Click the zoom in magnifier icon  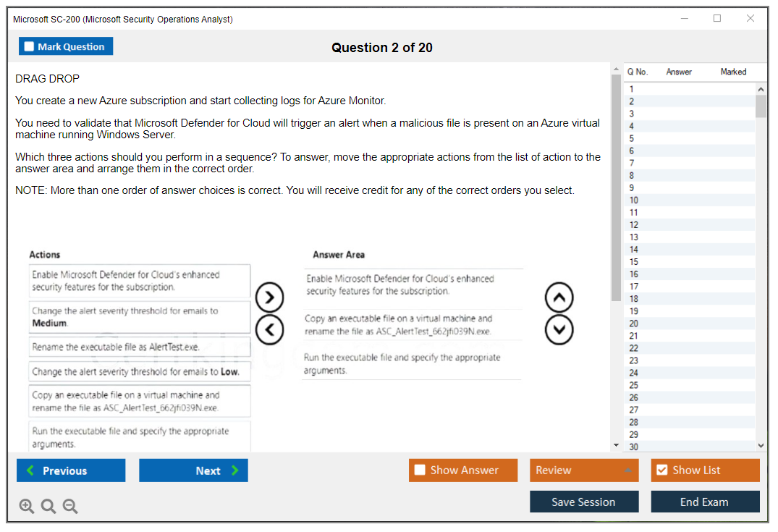pos(27,507)
